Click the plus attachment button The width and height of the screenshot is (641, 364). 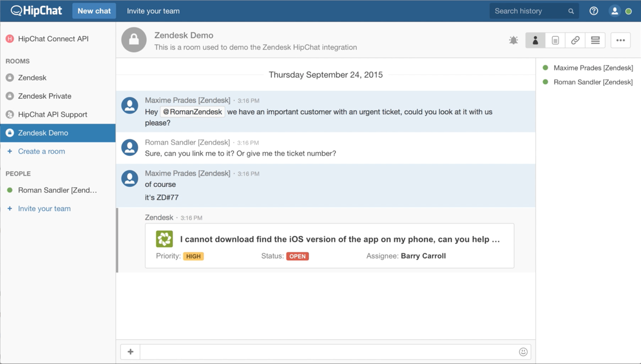pyautogui.click(x=130, y=352)
